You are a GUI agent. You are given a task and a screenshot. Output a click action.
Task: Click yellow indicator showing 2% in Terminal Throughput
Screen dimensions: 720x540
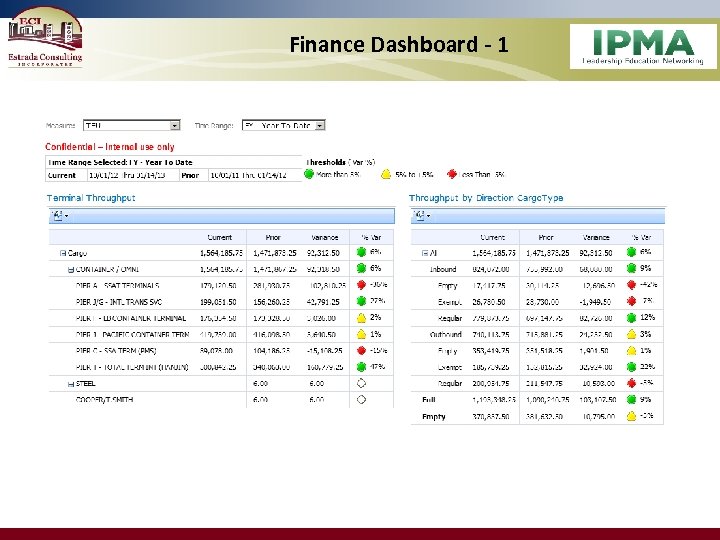pyautogui.click(x=361, y=318)
